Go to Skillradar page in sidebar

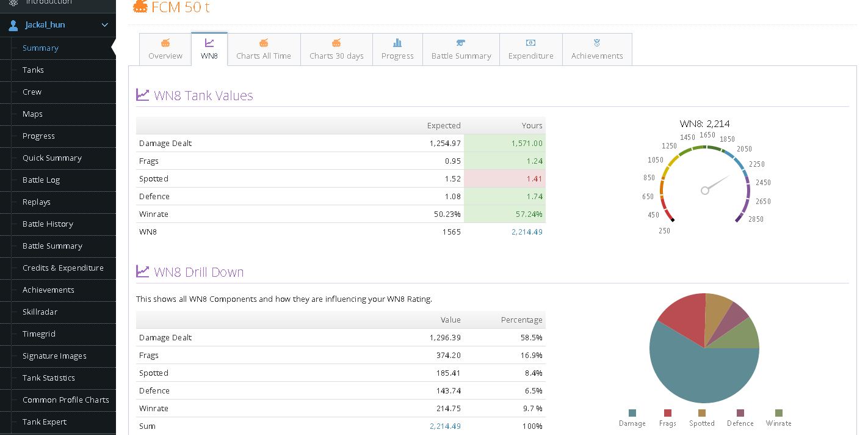[40, 312]
